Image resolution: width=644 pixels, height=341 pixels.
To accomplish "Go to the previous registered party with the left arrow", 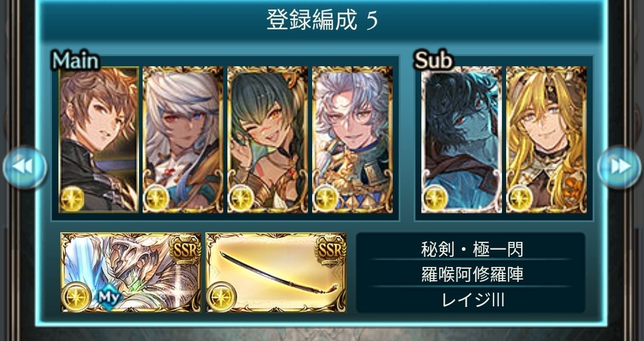I will pyautogui.click(x=24, y=167).
